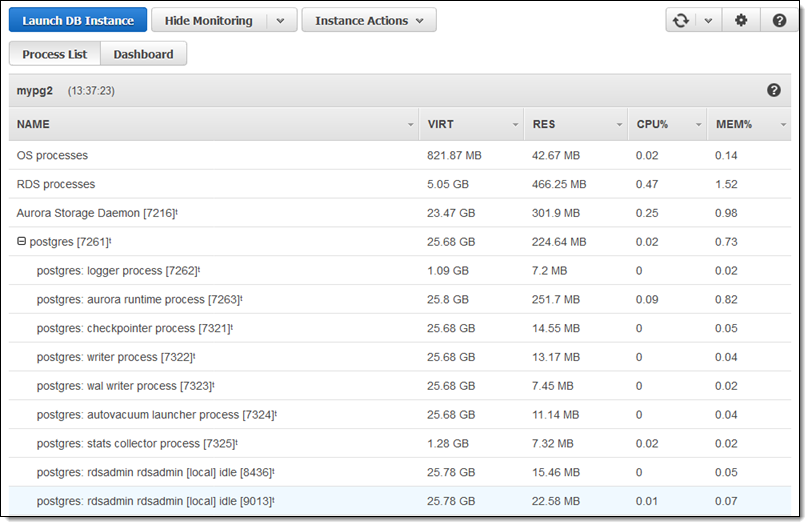Click the help icon in mypg2 header
The image size is (810, 527).
pos(773,90)
